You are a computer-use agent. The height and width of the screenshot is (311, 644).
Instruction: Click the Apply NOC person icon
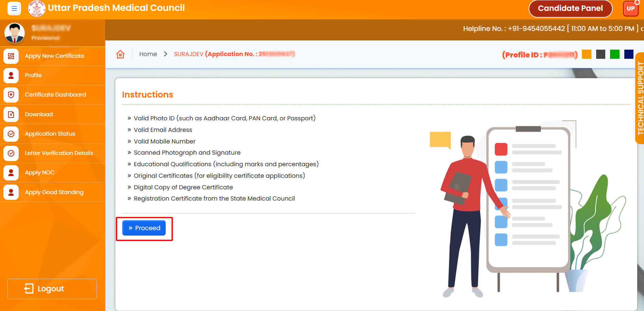(11, 173)
